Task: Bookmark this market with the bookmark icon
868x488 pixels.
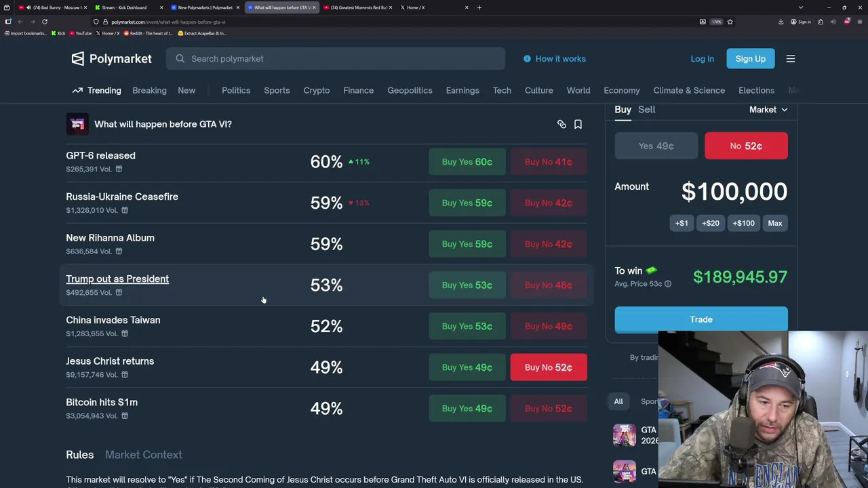Action: (578, 124)
